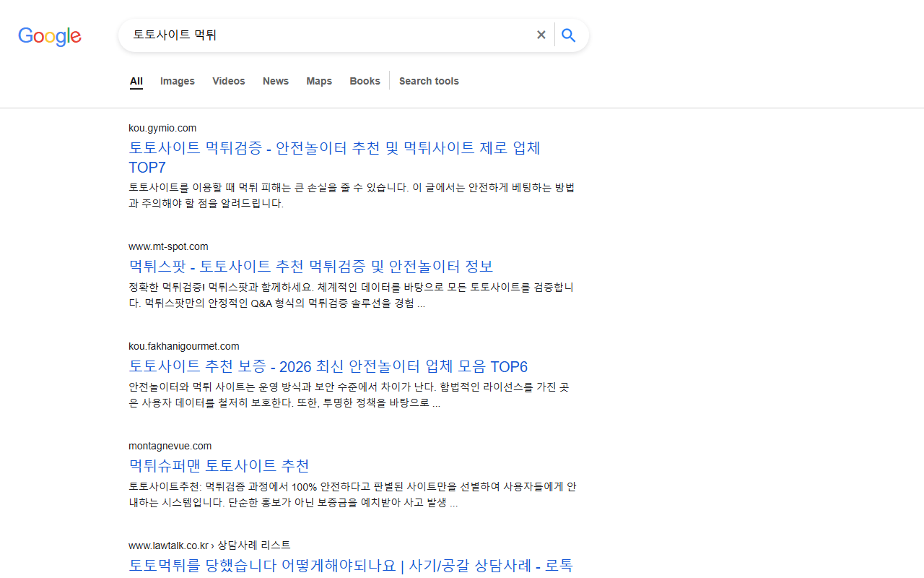Open the 먹튀스팟 result title link
Screen dimensions: 924x578
310,266
